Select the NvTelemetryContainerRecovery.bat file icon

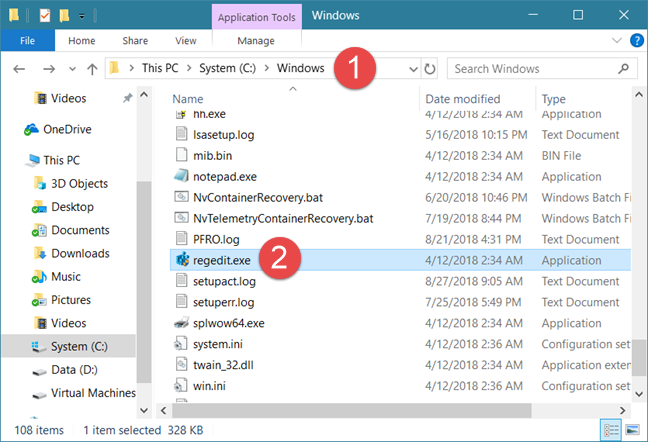coord(181,218)
